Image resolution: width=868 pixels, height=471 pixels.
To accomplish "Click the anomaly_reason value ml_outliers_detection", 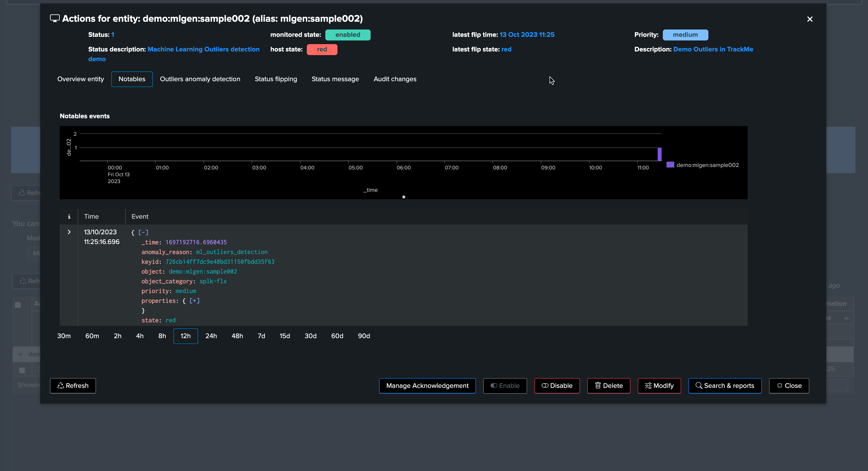I will tap(232, 252).
